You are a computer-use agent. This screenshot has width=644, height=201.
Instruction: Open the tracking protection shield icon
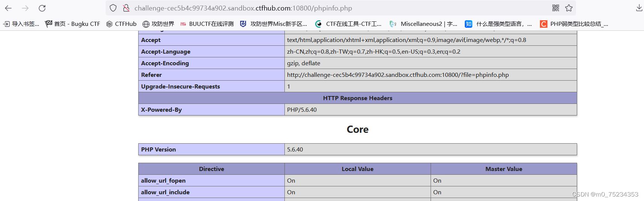(113, 8)
